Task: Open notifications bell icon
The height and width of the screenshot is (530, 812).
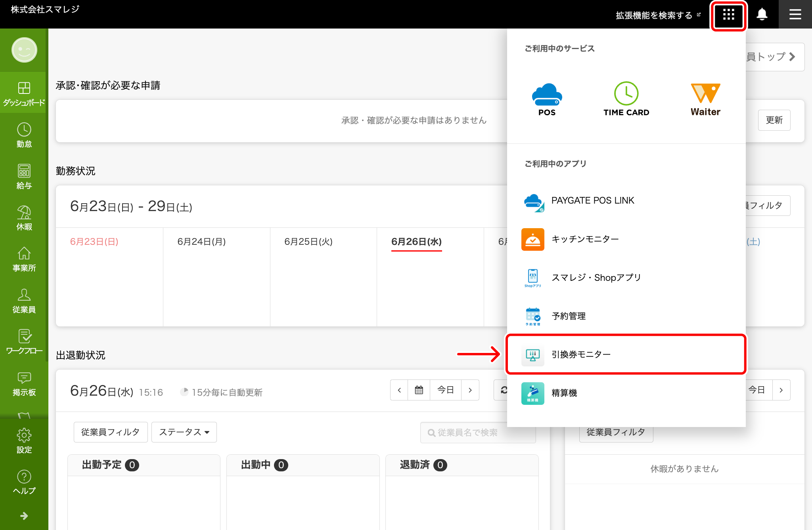Action: pos(762,15)
